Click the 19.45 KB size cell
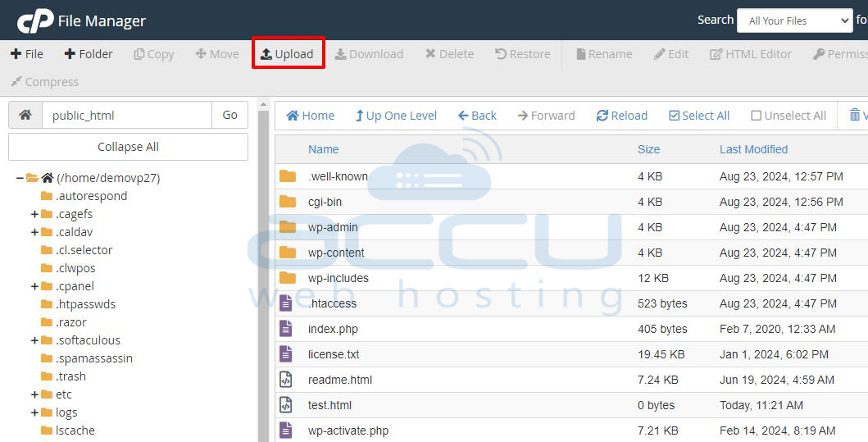 pos(661,354)
